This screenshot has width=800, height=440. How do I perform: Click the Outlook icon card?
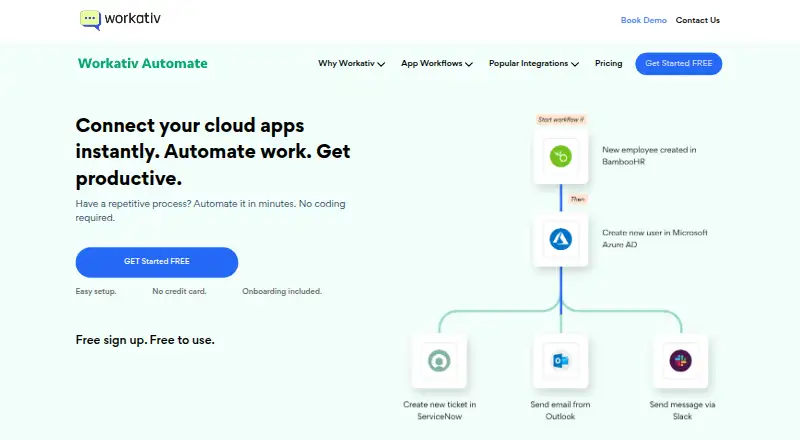(x=561, y=361)
